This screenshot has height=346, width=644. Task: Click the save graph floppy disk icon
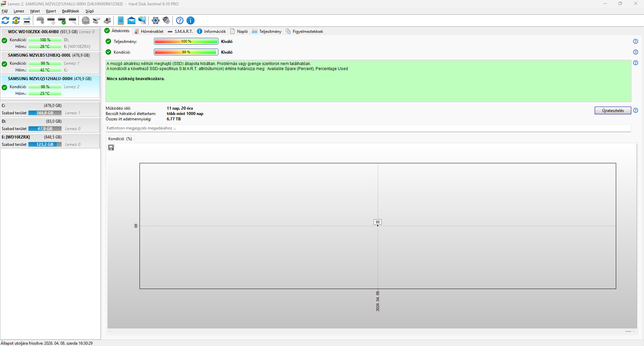pyautogui.click(x=111, y=148)
